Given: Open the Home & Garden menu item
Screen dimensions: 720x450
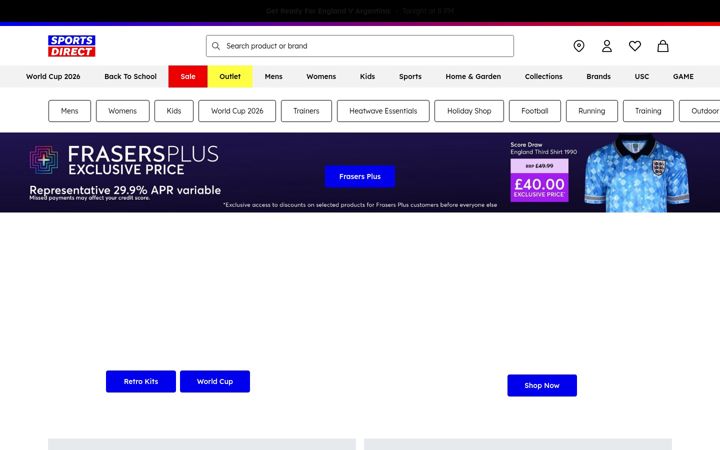Looking at the screenshot, I should click(x=473, y=76).
